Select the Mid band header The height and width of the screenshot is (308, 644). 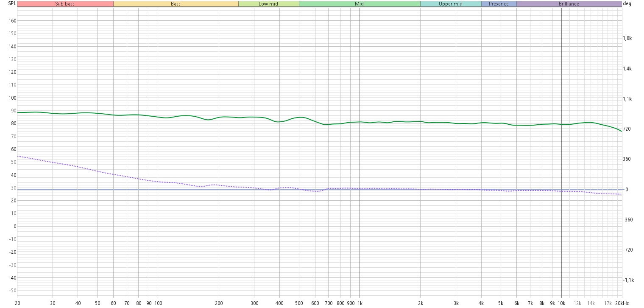[359, 4]
